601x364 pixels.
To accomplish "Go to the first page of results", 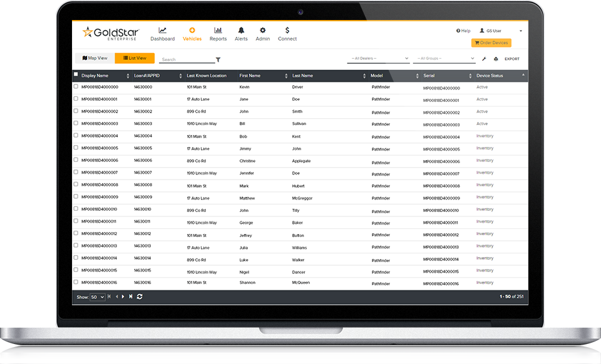I will (109, 296).
